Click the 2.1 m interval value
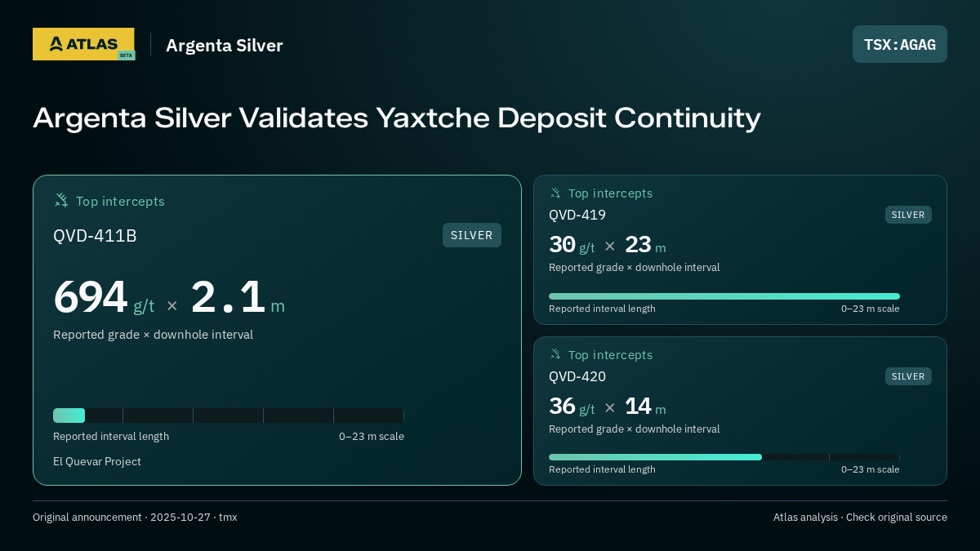980x551 pixels. pos(238,298)
